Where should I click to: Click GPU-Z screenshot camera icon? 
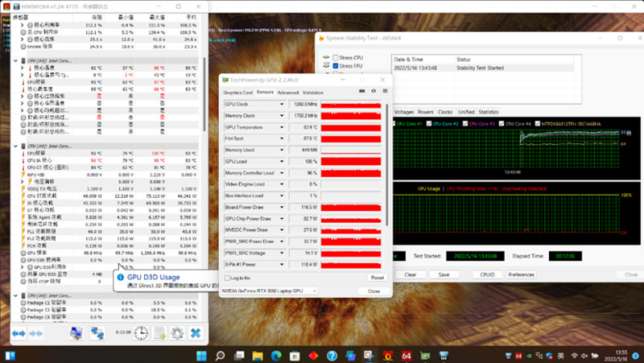361,91
